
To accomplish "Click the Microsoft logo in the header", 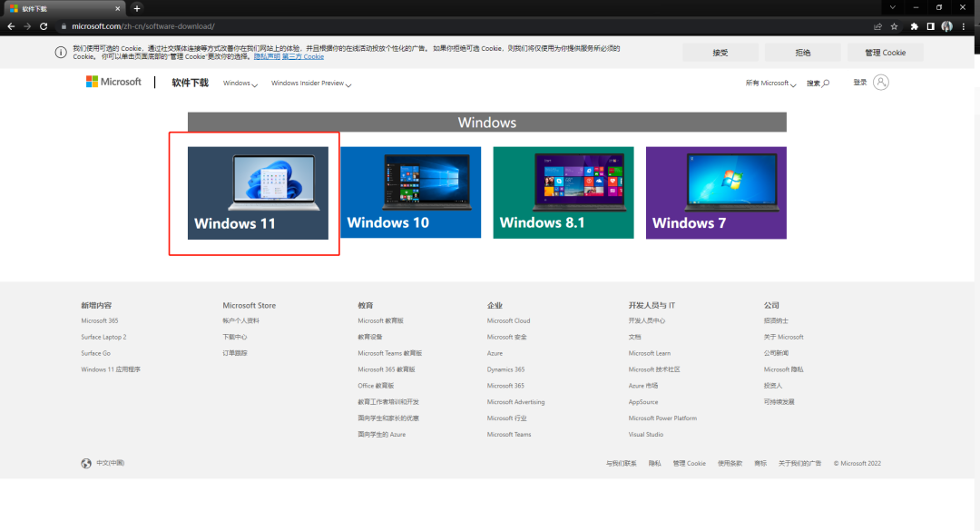I will pyautogui.click(x=113, y=82).
